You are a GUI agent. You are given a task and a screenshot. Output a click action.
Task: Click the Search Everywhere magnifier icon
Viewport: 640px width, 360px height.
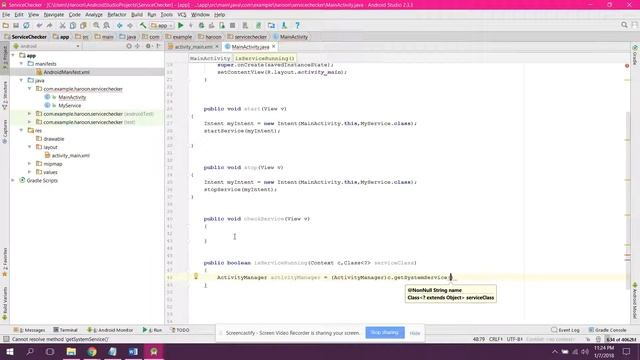pos(624,25)
